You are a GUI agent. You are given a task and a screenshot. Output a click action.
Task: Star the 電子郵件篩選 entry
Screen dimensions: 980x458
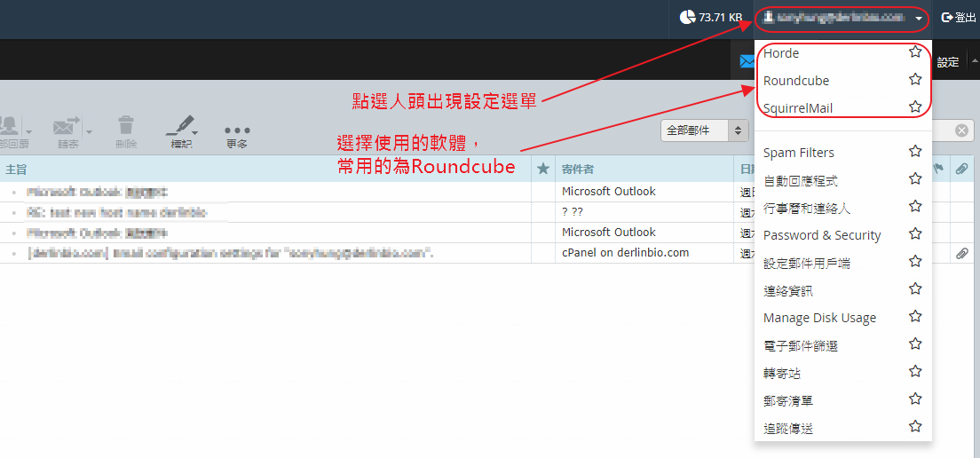click(x=915, y=343)
